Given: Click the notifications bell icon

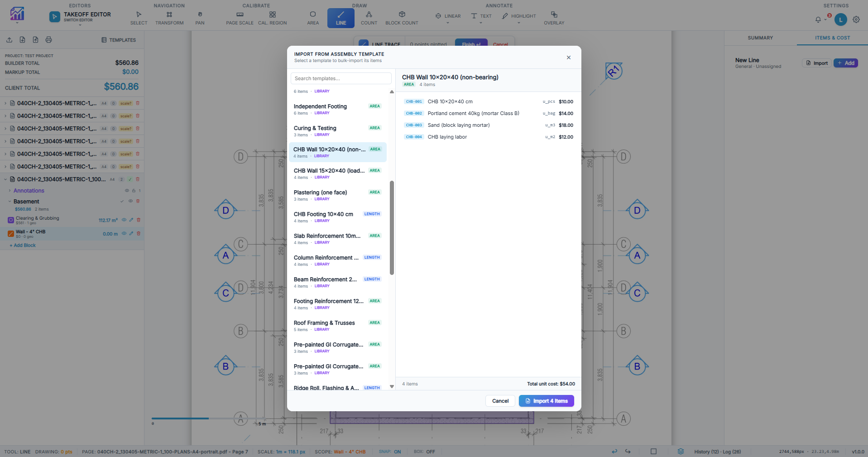Looking at the screenshot, I should [x=818, y=19].
